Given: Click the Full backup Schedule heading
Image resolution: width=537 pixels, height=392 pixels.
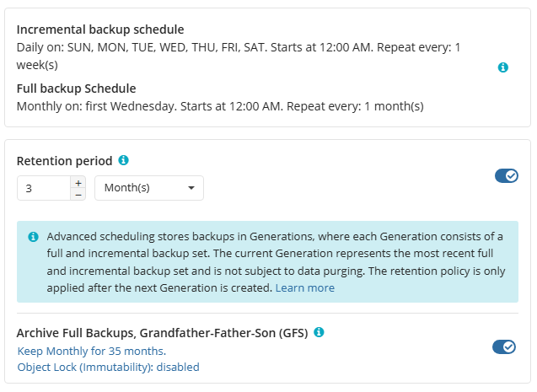Looking at the screenshot, I should [76, 89].
